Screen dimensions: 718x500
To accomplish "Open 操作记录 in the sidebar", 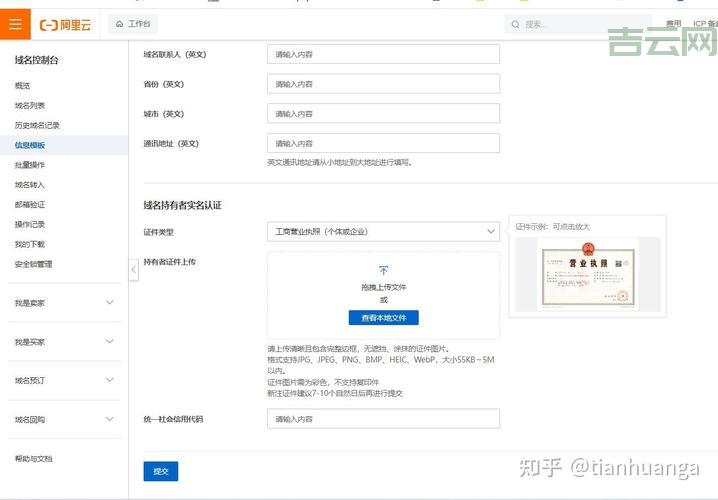I will tap(30, 224).
